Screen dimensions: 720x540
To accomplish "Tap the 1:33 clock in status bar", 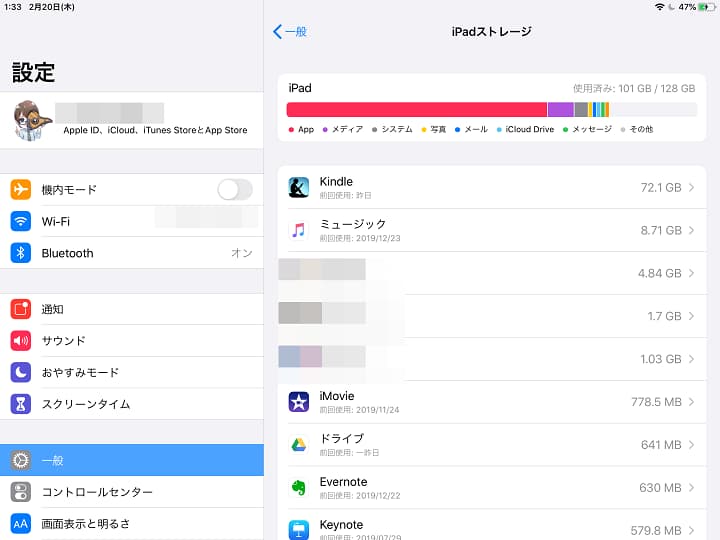I will pyautogui.click(x=13, y=7).
